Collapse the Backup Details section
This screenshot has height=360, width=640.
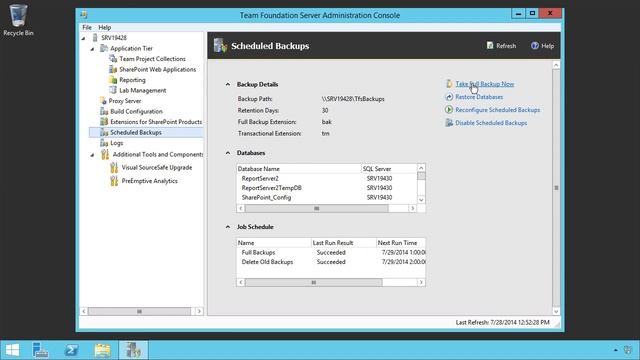(228, 84)
